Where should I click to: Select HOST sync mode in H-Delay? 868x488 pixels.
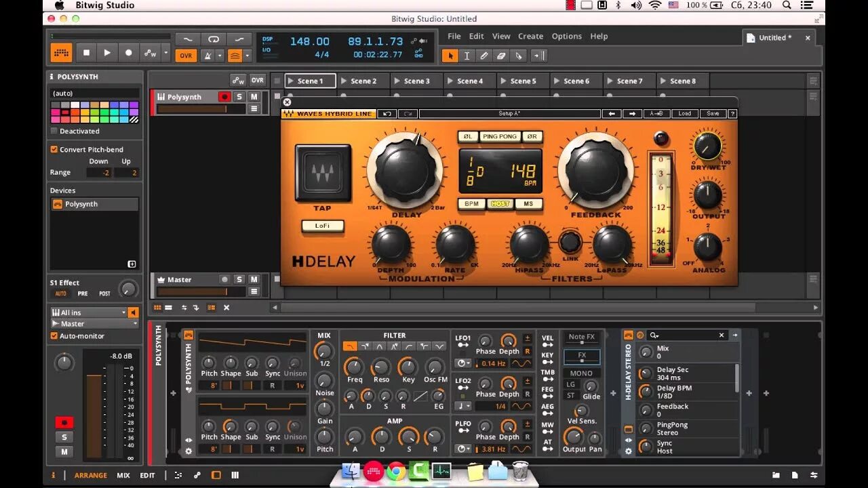point(500,203)
